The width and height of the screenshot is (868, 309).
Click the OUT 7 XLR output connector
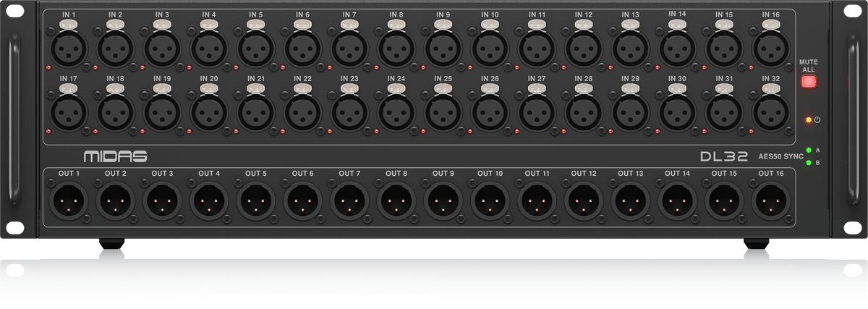pos(349,201)
